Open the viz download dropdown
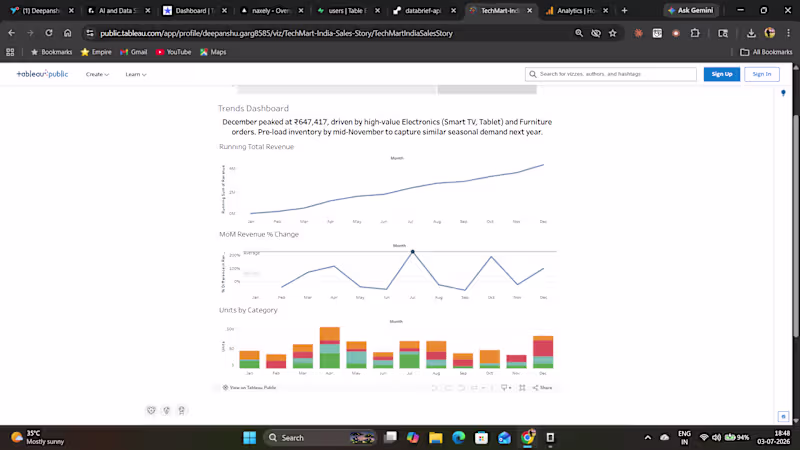This screenshot has width=800, height=450. 506,388
